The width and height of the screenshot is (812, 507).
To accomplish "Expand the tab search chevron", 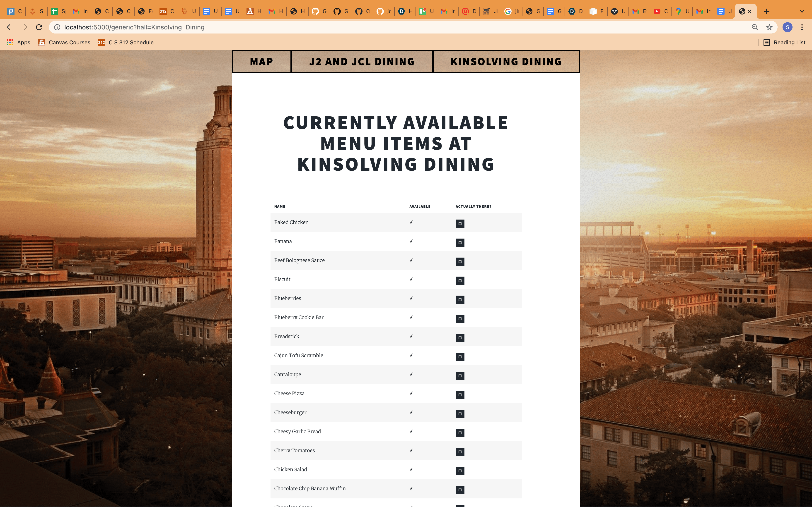I will click(802, 11).
